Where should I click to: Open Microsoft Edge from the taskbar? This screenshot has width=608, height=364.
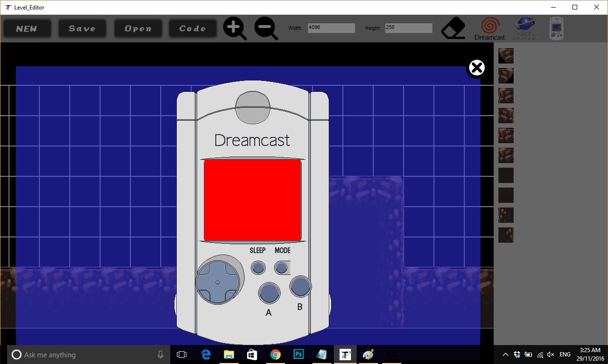click(x=206, y=355)
